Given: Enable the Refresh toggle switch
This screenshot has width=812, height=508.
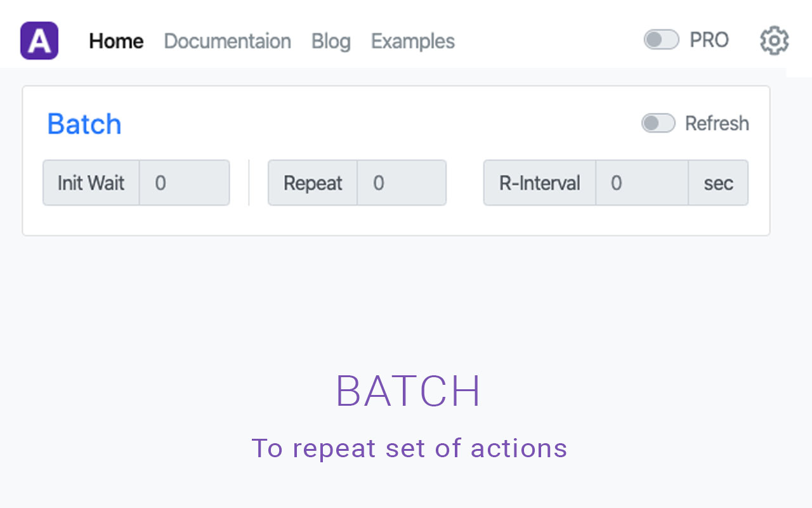Looking at the screenshot, I should tap(658, 123).
